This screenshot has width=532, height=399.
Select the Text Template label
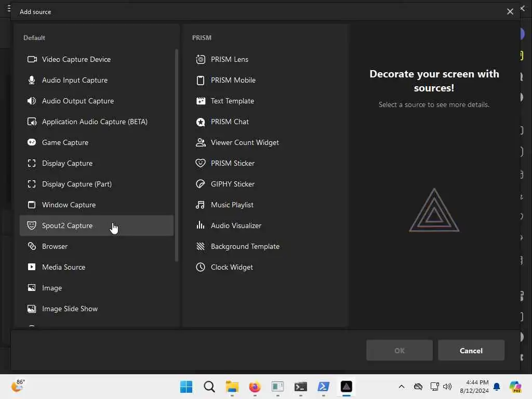232,101
